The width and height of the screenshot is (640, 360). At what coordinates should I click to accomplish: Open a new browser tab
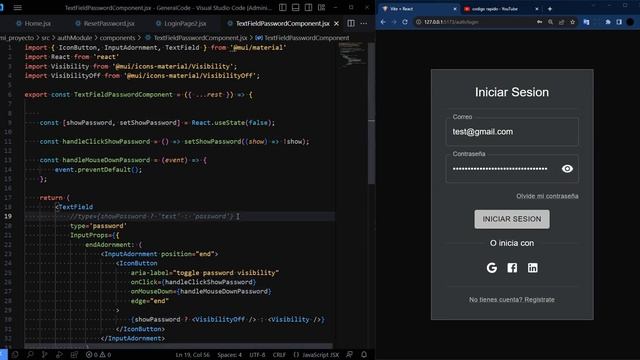550,9
